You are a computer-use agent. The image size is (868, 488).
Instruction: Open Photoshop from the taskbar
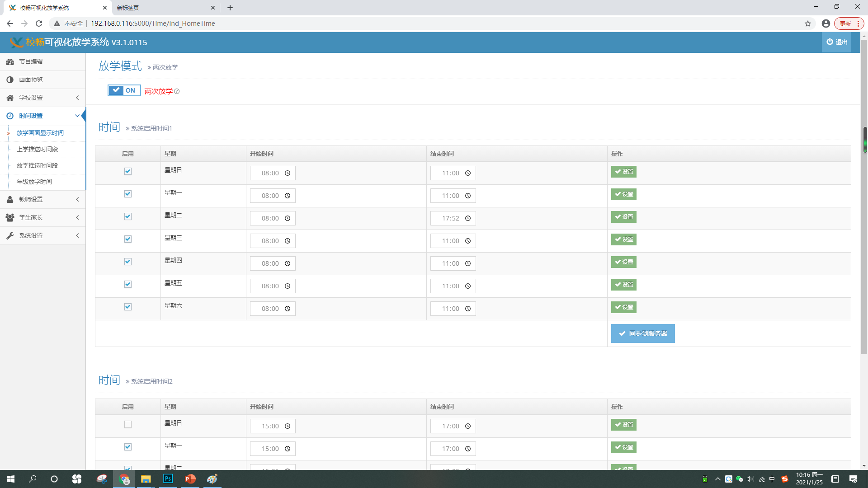click(168, 479)
